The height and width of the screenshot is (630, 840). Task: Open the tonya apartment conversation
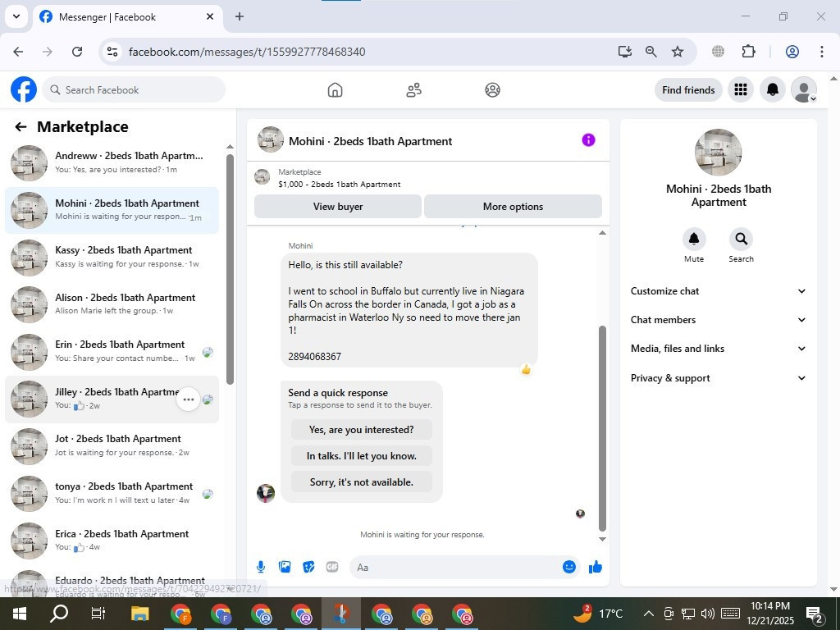pos(112,493)
